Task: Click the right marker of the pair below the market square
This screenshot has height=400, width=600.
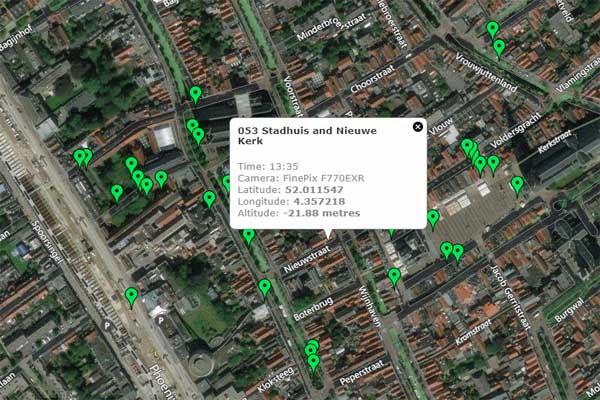Action: (x=458, y=253)
